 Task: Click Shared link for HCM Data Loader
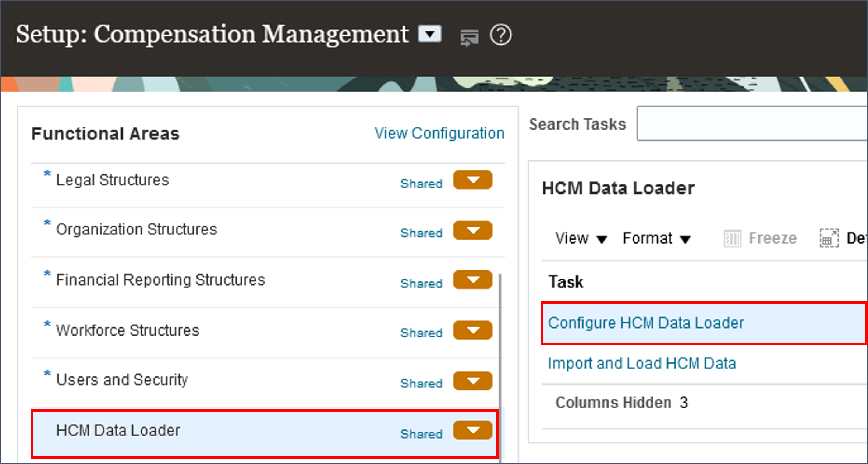click(421, 434)
